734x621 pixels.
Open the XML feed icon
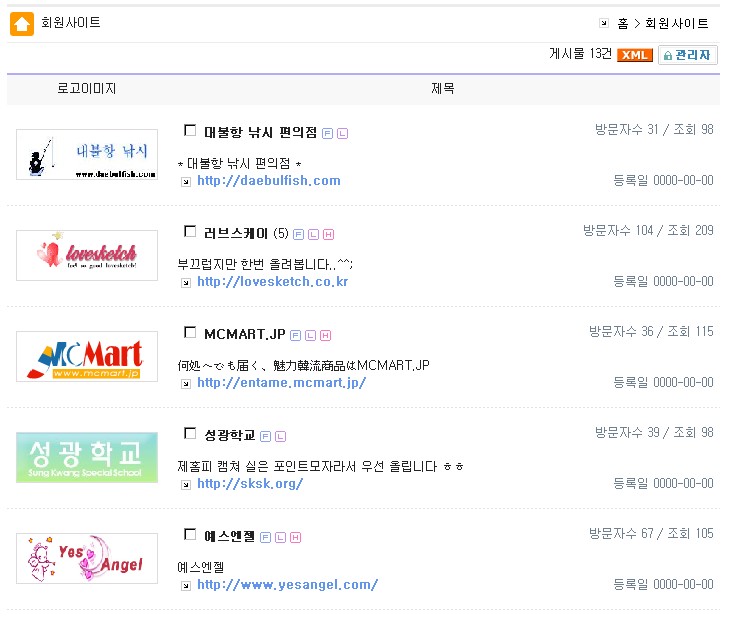click(x=635, y=55)
